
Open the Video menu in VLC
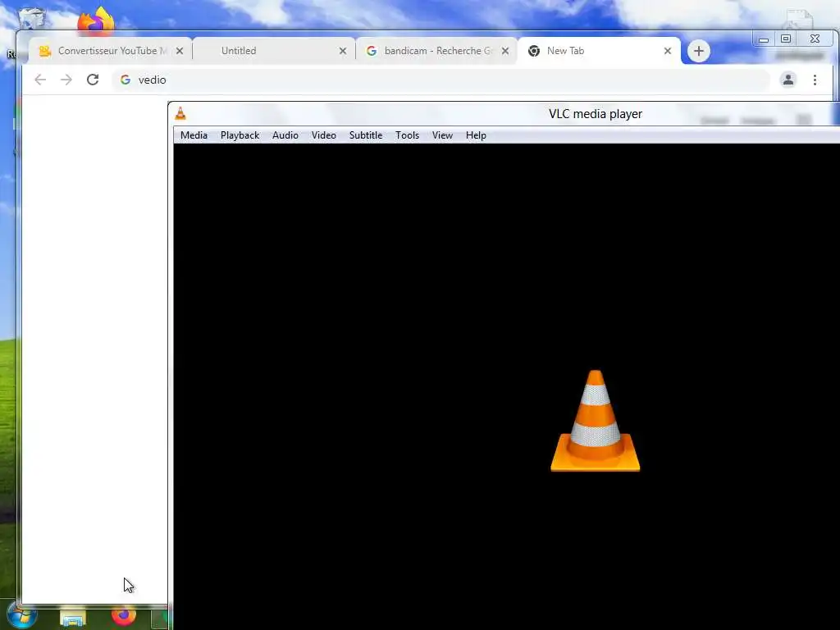pos(323,135)
